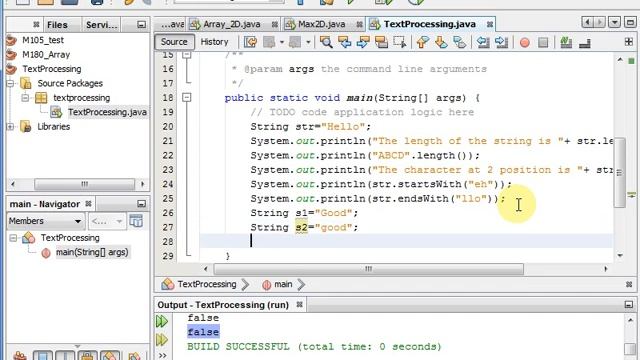640x360 pixels.
Task: Shift Line Left icon
Action: pyautogui.click(x=483, y=42)
